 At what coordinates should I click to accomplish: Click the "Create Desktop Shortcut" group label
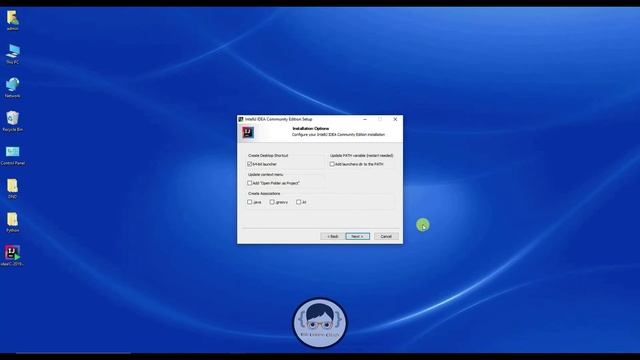(268, 156)
